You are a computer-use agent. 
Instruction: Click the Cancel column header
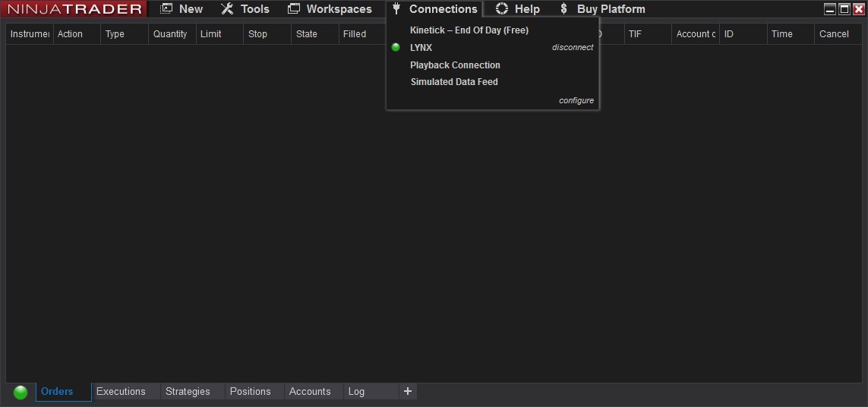pyautogui.click(x=838, y=33)
